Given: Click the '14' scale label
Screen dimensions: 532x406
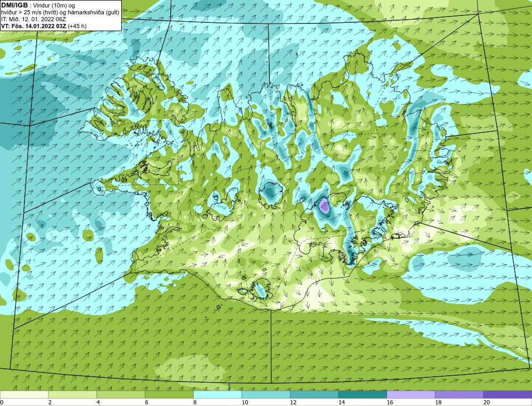Looking at the screenshot, I should tap(342, 402).
